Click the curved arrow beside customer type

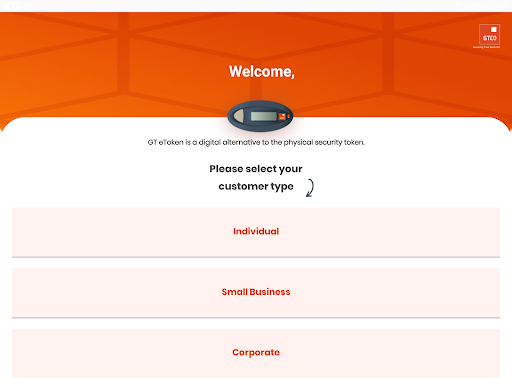tap(310, 188)
